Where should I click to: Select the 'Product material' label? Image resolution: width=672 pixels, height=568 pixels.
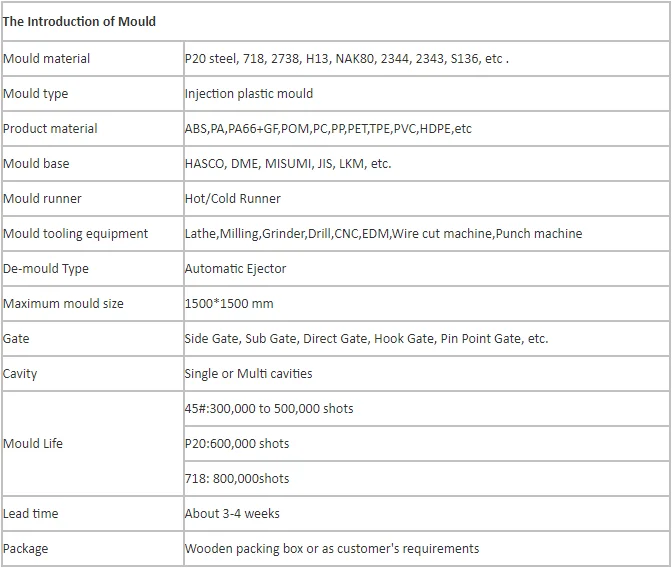coord(50,129)
